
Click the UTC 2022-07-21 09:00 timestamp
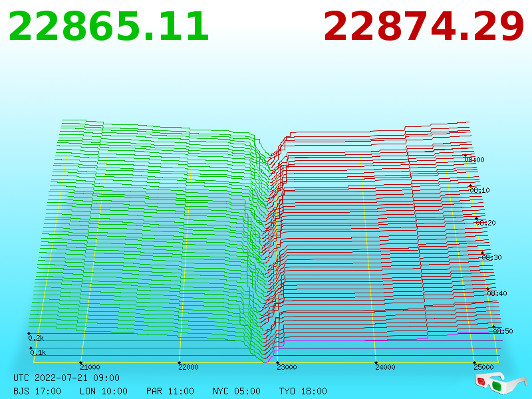click(66, 378)
